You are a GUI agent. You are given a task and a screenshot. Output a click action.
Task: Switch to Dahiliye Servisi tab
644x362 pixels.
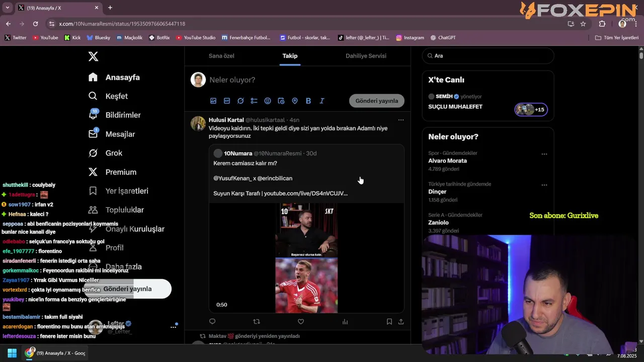366,56
